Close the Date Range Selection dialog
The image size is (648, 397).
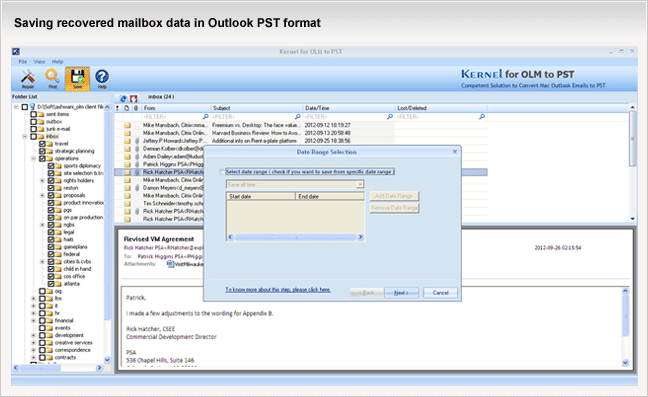[x=455, y=152]
